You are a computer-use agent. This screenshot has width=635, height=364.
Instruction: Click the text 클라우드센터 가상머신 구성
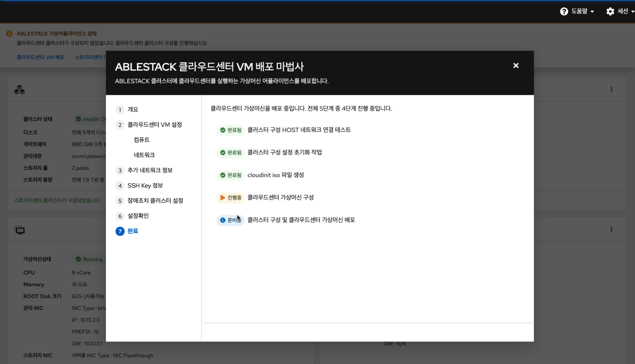coord(280,197)
